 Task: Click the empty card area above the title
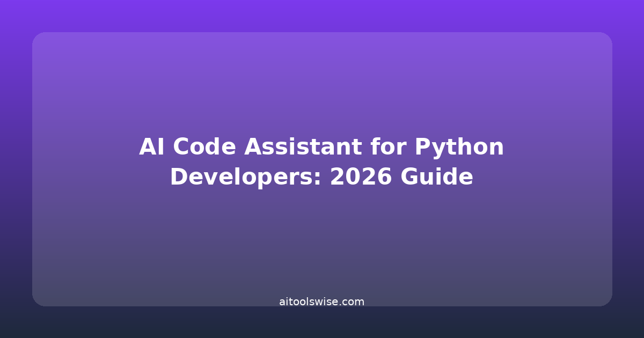(x=322, y=80)
